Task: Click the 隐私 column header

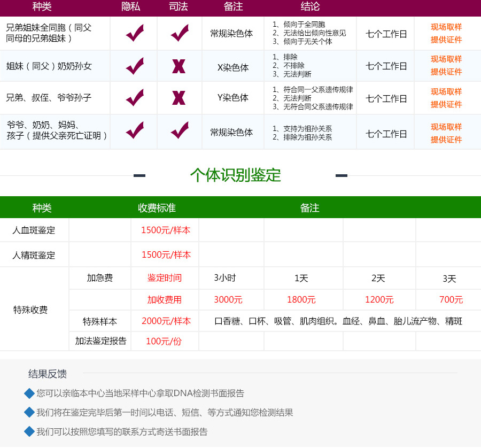Action: (x=131, y=6)
